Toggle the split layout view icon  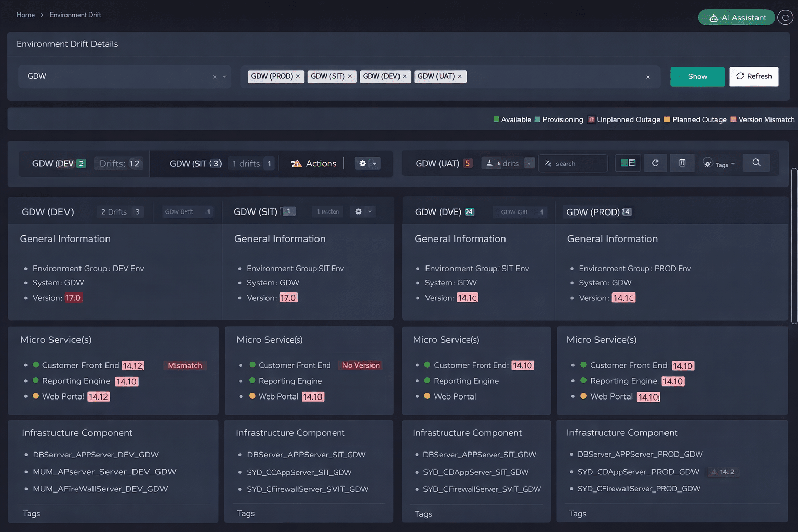click(628, 163)
